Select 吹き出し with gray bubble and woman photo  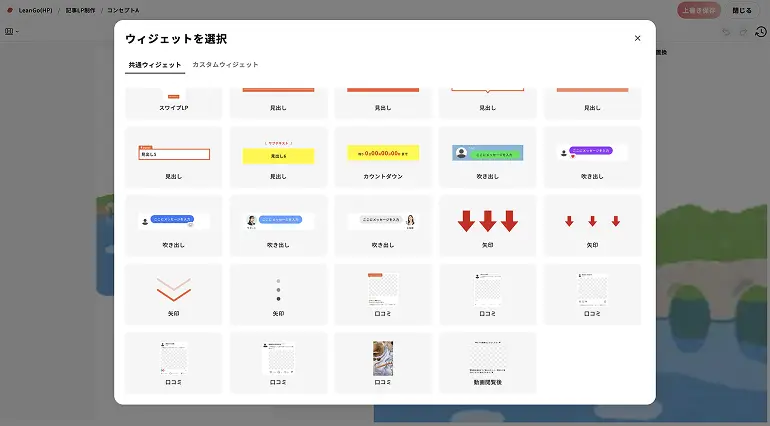pyautogui.click(x=383, y=226)
